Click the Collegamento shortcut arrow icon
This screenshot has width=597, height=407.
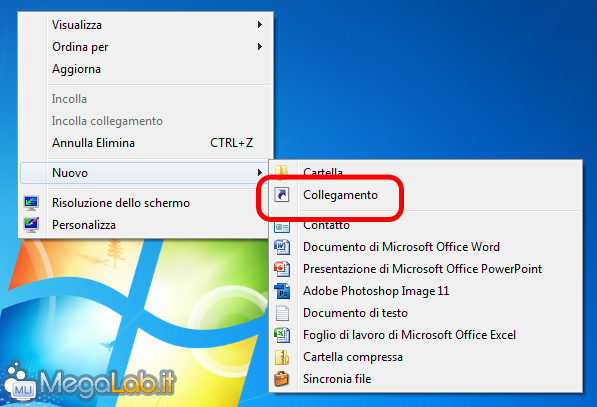(282, 195)
